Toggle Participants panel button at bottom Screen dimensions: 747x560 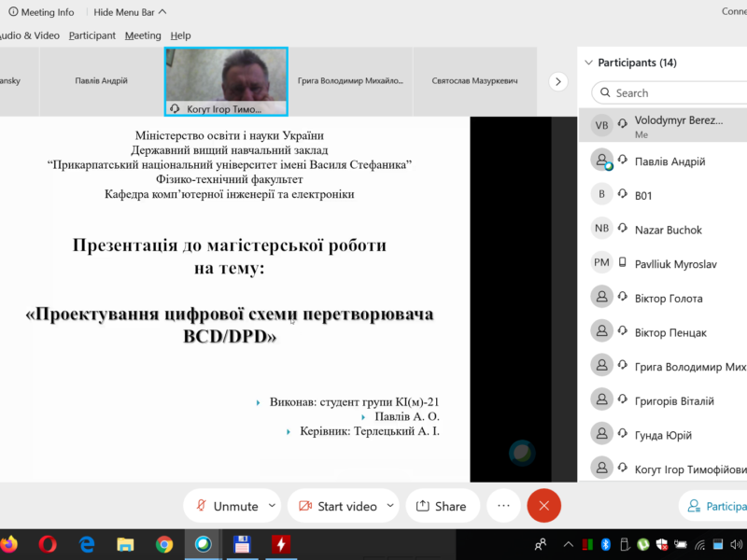tap(714, 506)
